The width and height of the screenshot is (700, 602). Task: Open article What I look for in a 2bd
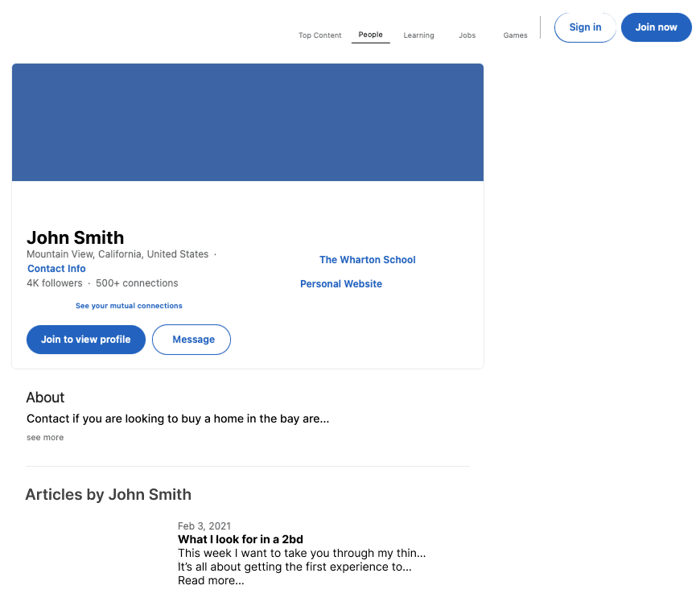pos(240,539)
